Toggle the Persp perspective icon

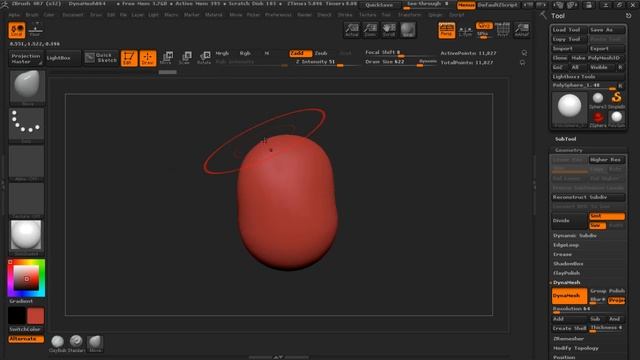click(x=447, y=31)
